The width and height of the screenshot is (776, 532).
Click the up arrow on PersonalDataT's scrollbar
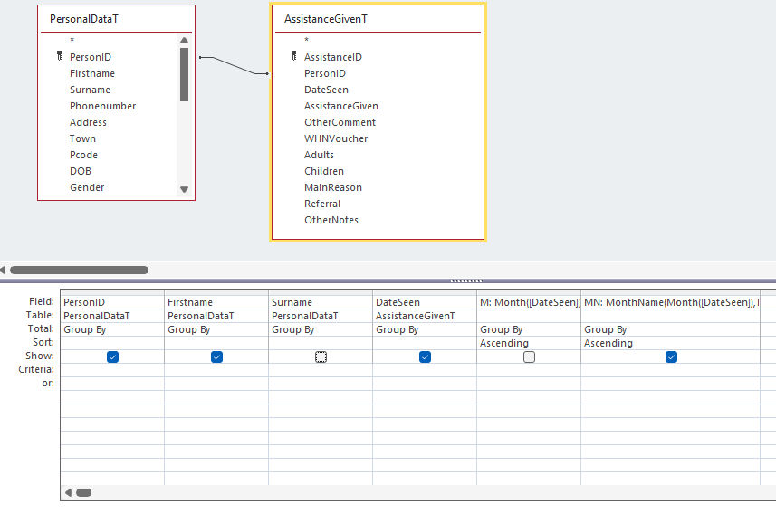(x=185, y=41)
